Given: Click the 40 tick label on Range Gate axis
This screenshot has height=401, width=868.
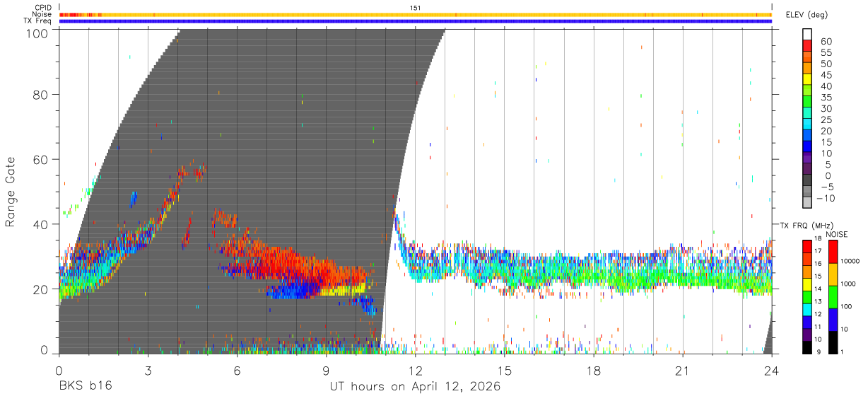Looking at the screenshot, I should pos(41,224).
